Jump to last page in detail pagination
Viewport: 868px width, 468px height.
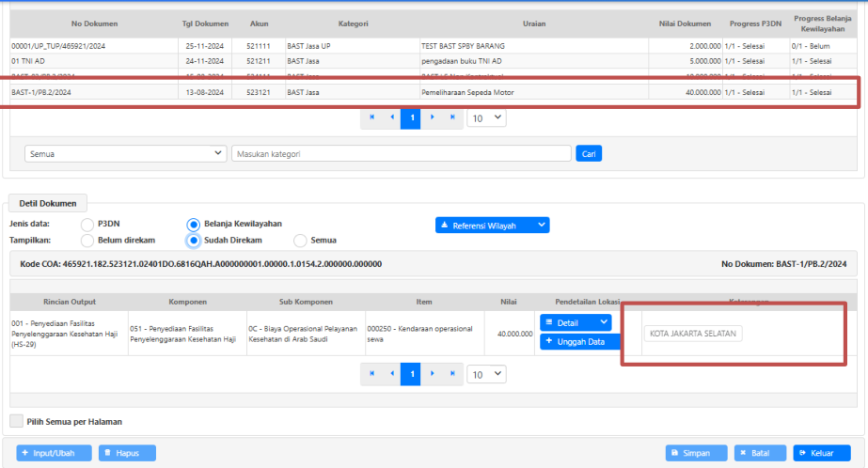[451, 373]
